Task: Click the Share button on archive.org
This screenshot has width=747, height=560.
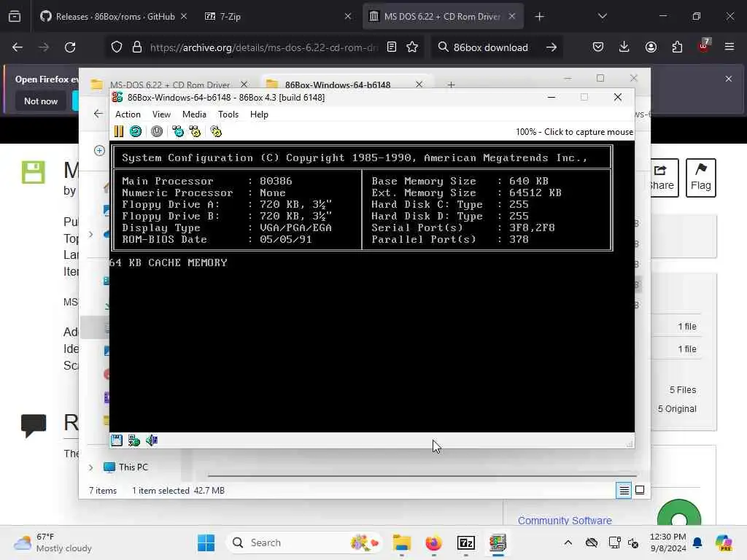Action: tap(663, 178)
